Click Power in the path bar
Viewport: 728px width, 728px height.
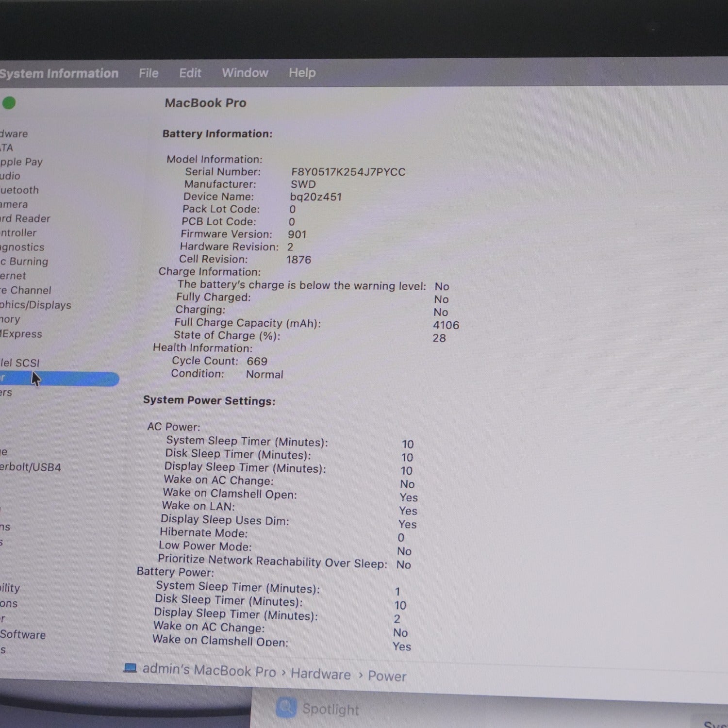(x=387, y=676)
